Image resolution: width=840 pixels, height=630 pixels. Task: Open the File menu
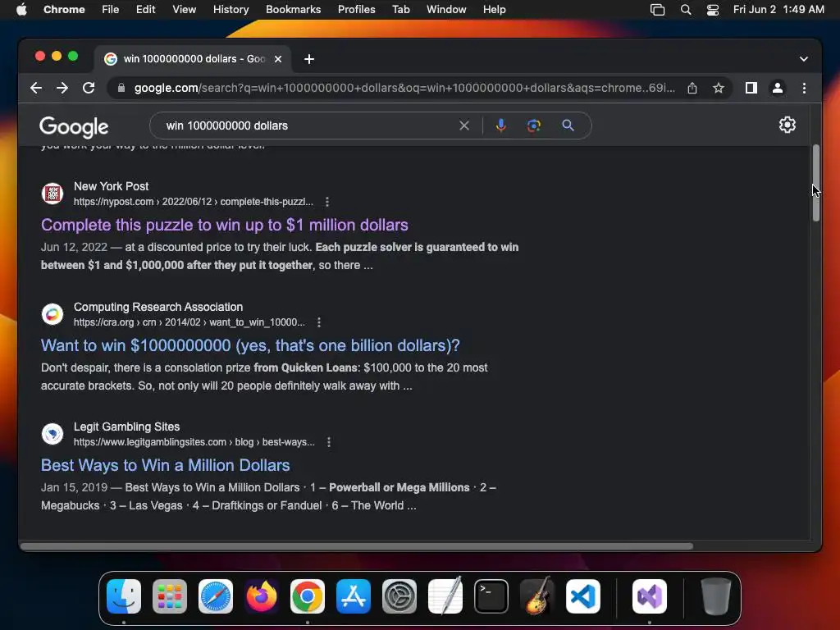pos(111,10)
